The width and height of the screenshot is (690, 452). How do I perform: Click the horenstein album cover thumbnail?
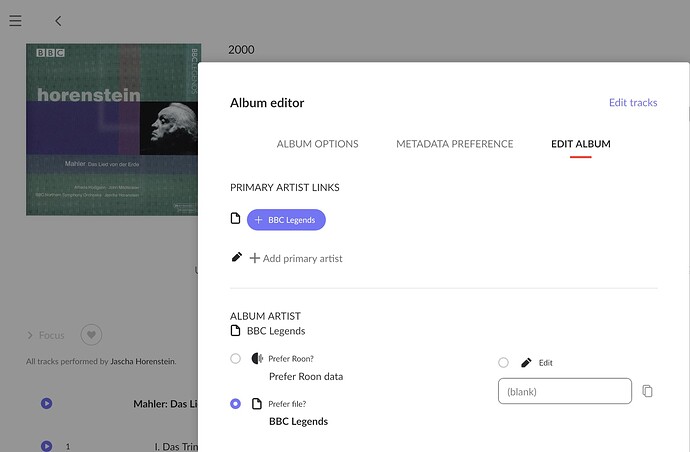pos(114,129)
